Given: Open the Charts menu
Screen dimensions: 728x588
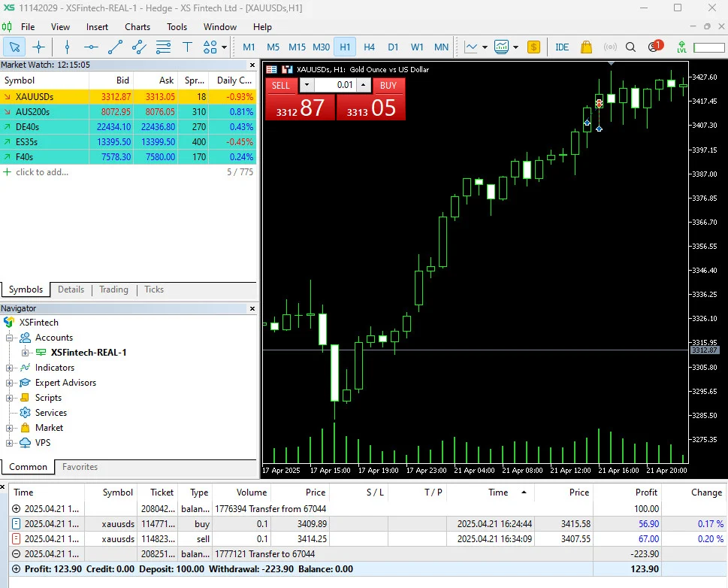Looking at the screenshot, I should click(137, 27).
